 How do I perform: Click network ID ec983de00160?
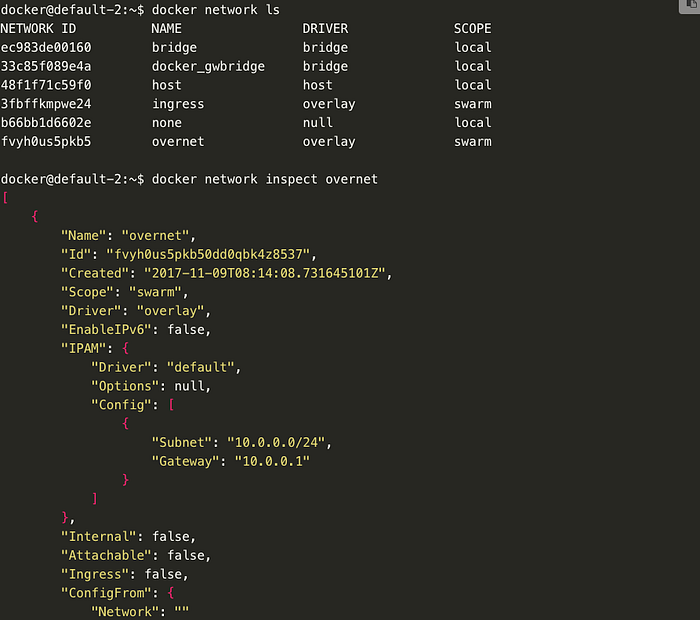(x=46, y=47)
